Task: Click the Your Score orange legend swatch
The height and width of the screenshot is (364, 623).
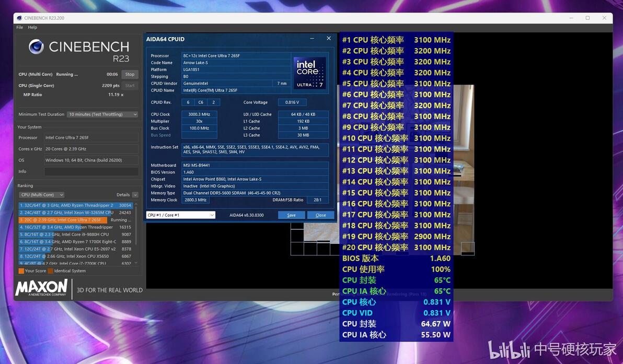Action: (x=21, y=271)
